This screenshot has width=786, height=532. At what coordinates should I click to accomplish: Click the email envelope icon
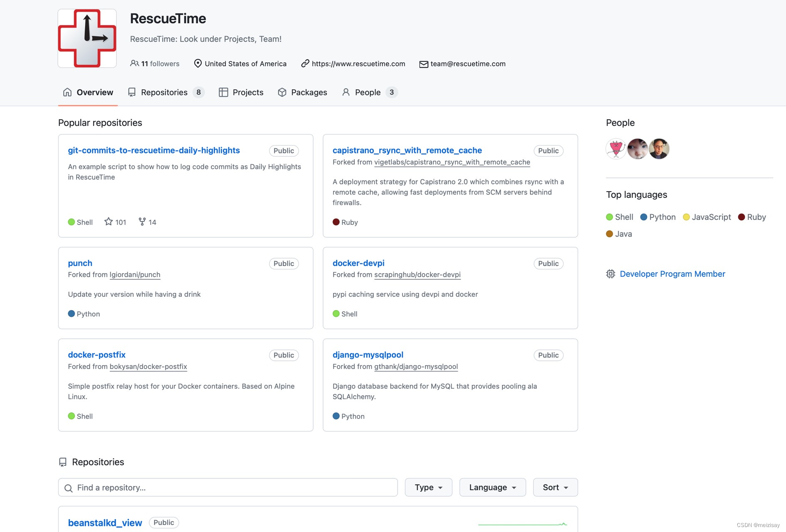click(x=423, y=64)
